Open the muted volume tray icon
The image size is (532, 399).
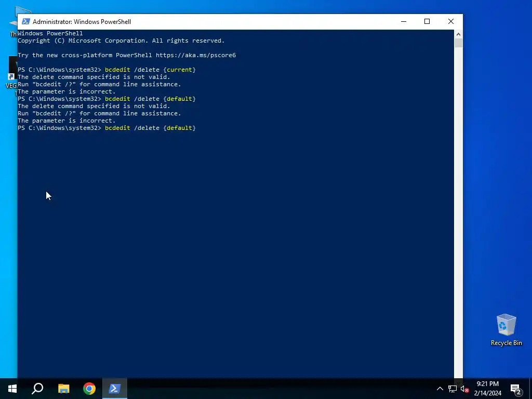464,389
